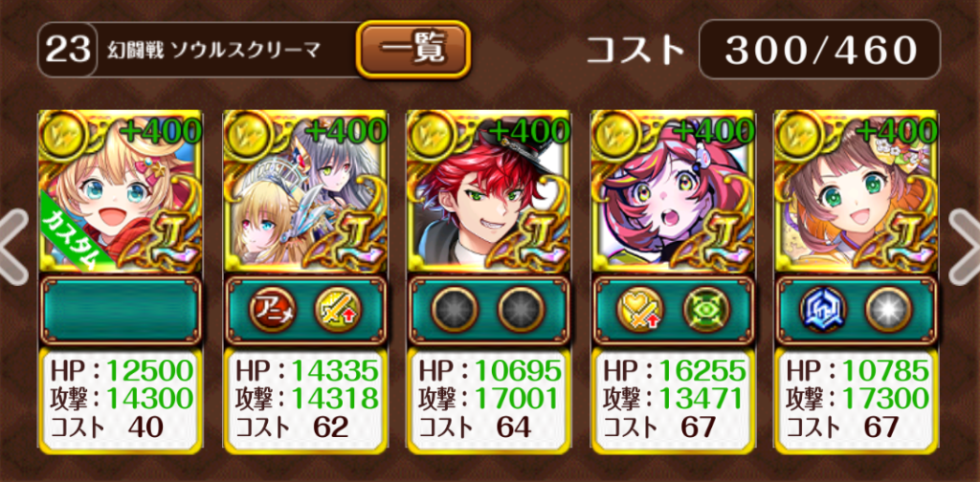Go to next deck with right arrow
This screenshot has height=482, width=980.
[965, 248]
